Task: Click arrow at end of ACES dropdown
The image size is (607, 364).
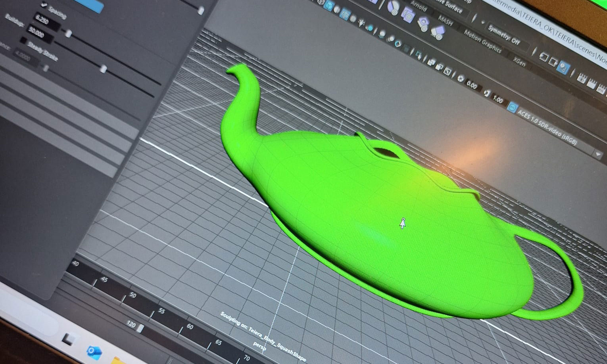Action: (x=598, y=154)
